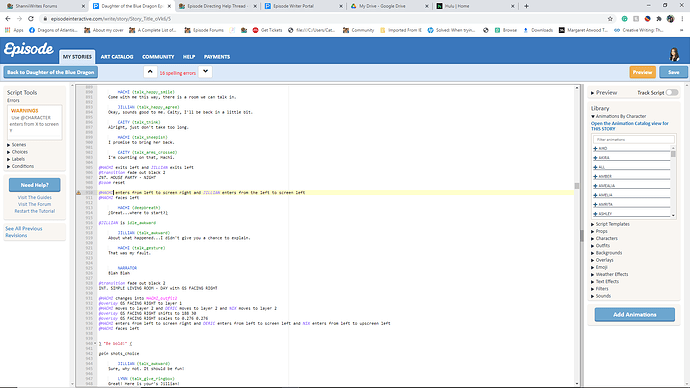Viewport: 690px width, 388px height.
Task: Expand Characters in Library
Action: 604,238
